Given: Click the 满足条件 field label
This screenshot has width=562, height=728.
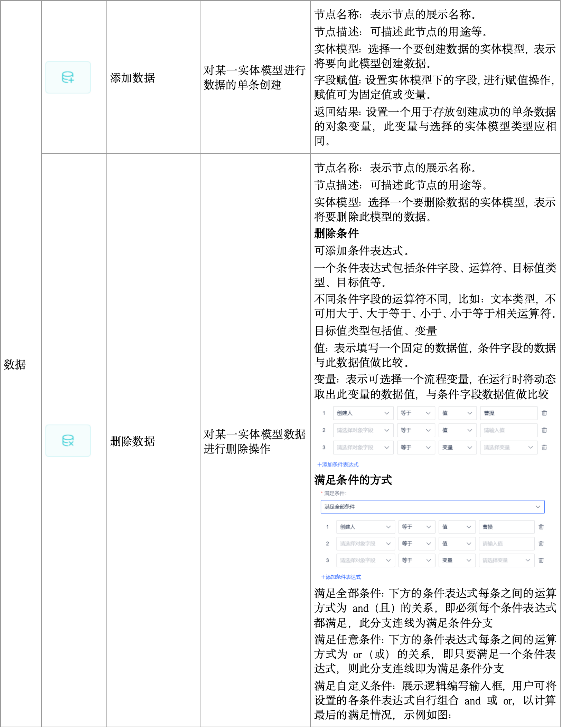Looking at the screenshot, I should coord(335,493).
